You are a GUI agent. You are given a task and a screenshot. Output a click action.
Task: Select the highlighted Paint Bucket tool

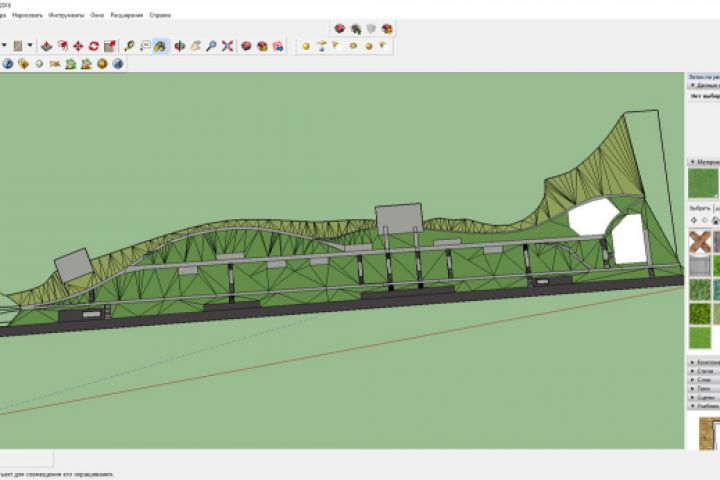pos(161,46)
